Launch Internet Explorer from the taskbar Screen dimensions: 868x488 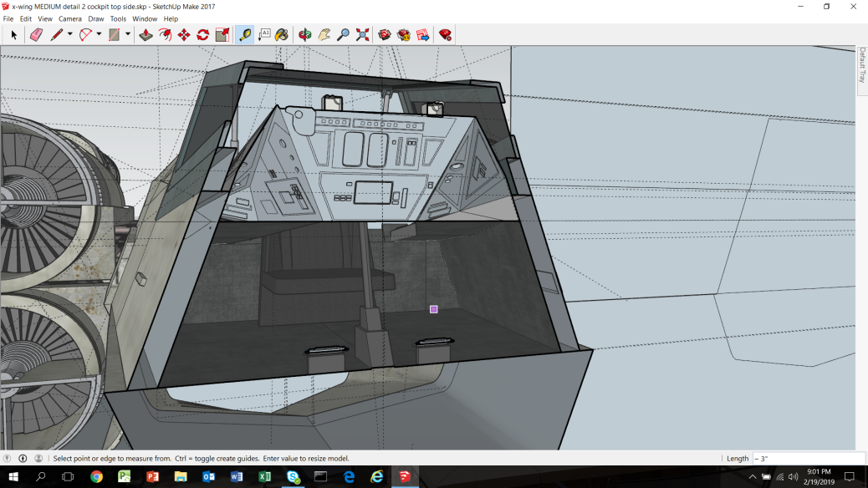(x=377, y=476)
